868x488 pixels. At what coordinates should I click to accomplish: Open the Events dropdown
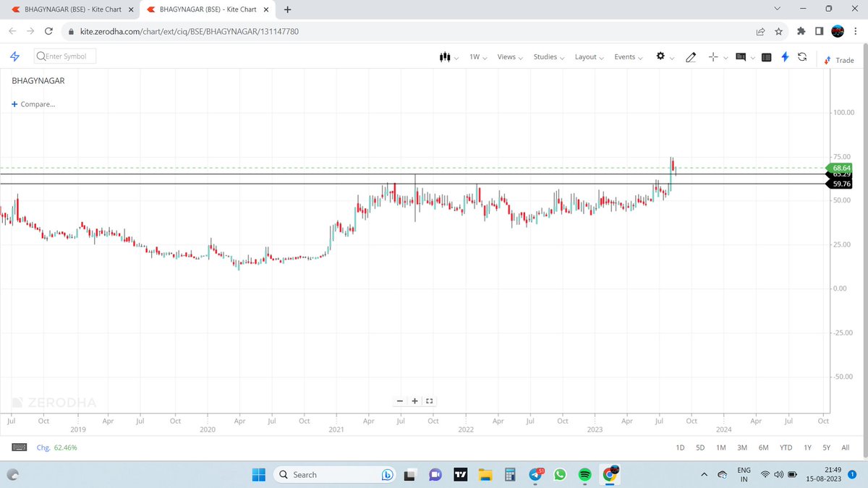point(628,57)
